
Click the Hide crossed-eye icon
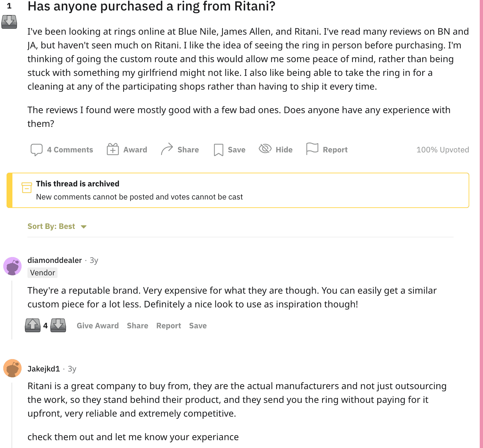265,149
